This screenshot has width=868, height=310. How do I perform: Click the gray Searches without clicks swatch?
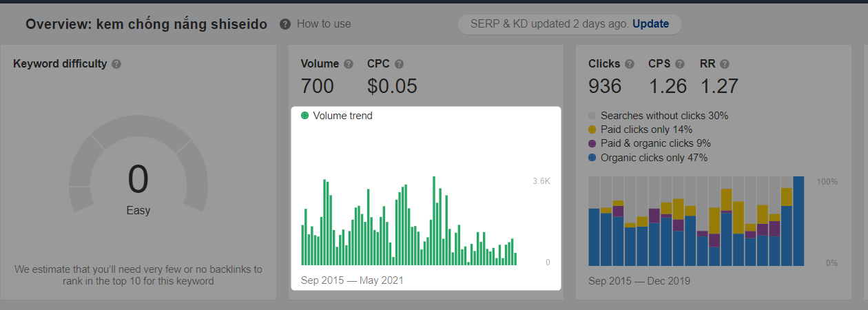click(592, 116)
